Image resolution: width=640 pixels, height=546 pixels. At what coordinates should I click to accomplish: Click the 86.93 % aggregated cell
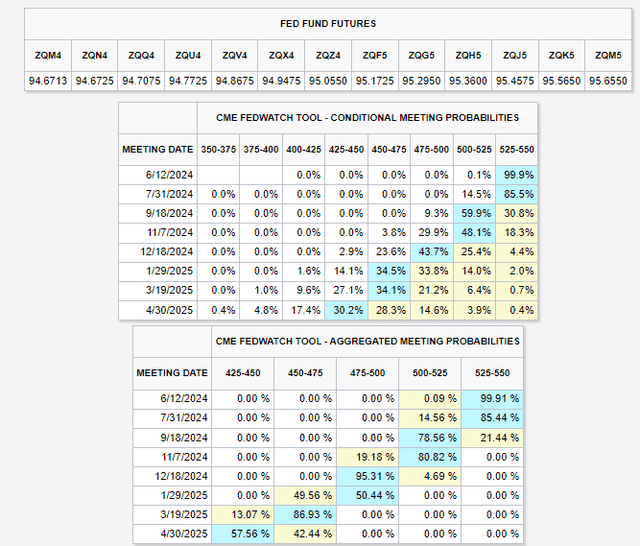[x=305, y=515]
